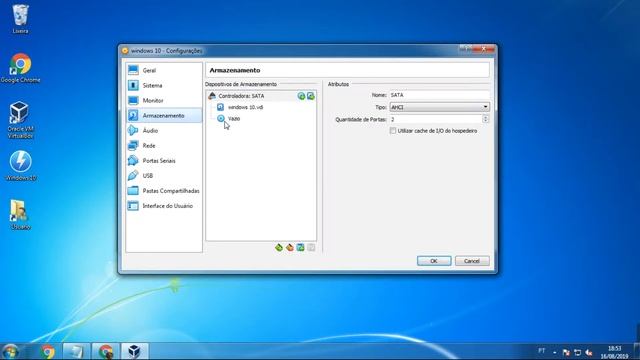Open the Rede settings category
Image resolution: width=640 pixels, height=360 pixels.
pos(164,146)
